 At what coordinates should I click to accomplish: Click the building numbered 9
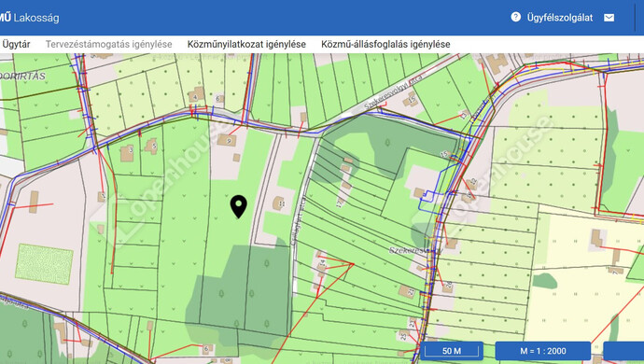(x=227, y=140)
